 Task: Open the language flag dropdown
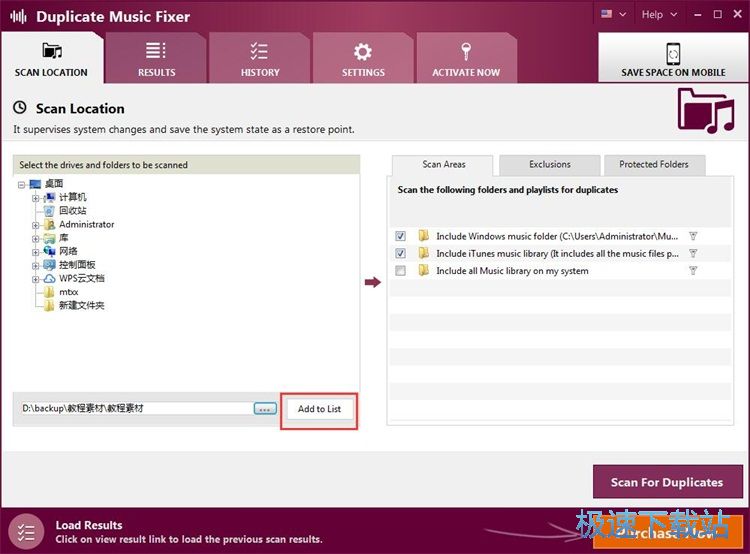613,14
